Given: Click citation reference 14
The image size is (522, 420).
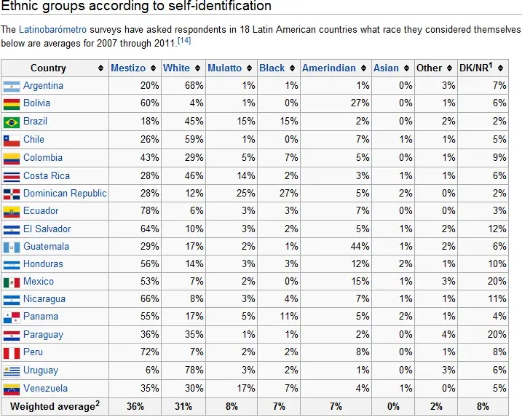Looking at the screenshot, I should (185, 41).
